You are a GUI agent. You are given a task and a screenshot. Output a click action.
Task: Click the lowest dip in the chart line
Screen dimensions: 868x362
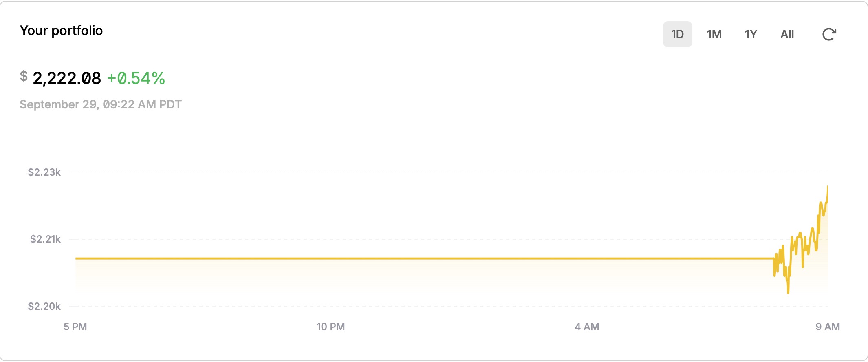(x=788, y=292)
